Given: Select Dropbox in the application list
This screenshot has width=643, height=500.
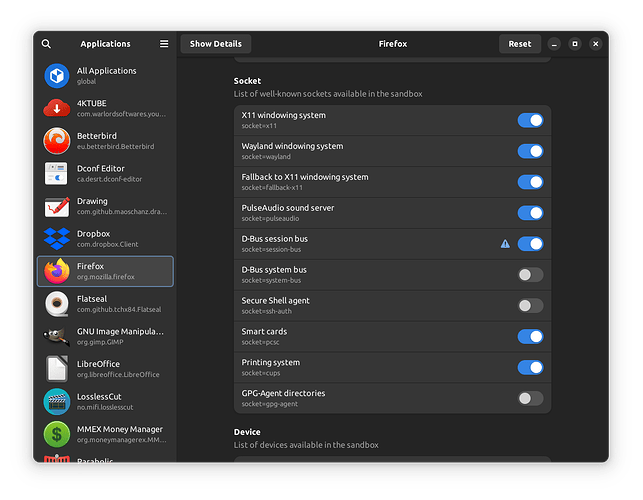Looking at the screenshot, I should (105, 239).
